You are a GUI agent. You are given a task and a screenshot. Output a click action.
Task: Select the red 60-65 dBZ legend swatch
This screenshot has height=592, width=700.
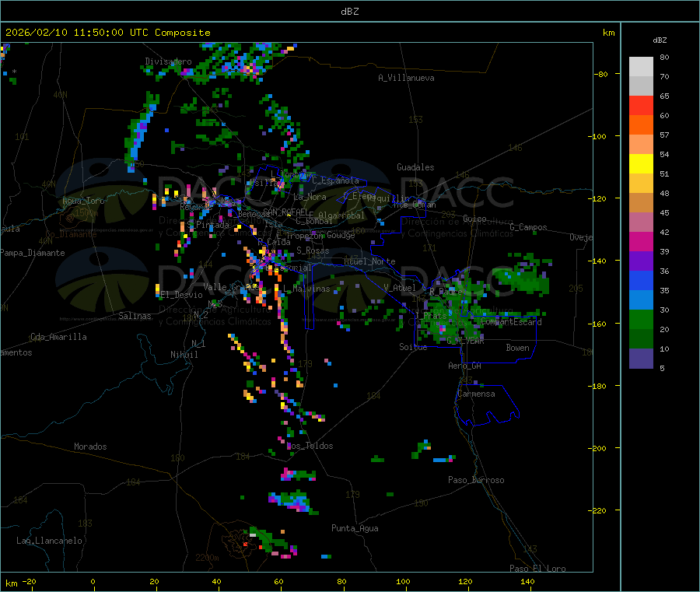[641, 105]
